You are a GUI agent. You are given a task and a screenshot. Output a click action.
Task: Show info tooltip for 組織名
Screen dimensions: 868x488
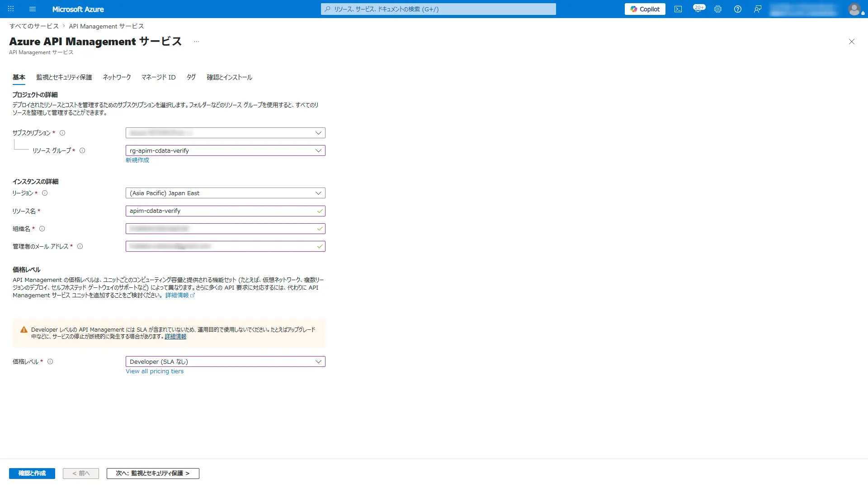tap(42, 229)
